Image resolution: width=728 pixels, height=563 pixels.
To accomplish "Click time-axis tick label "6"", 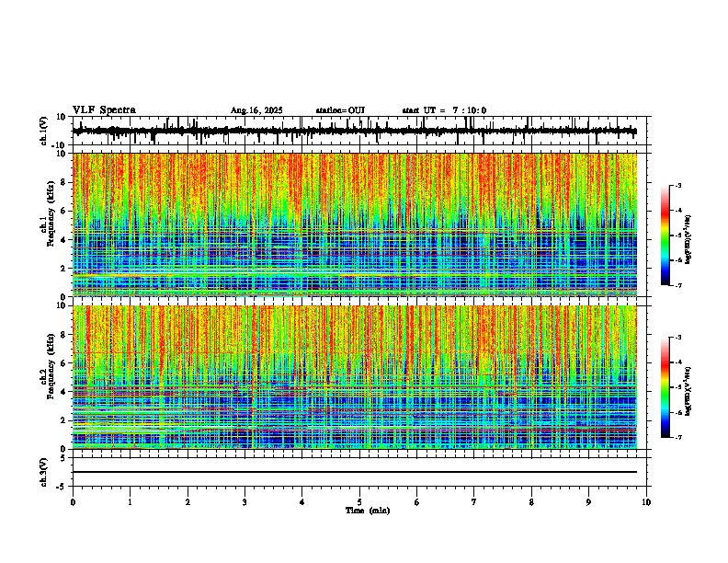I will tap(417, 502).
